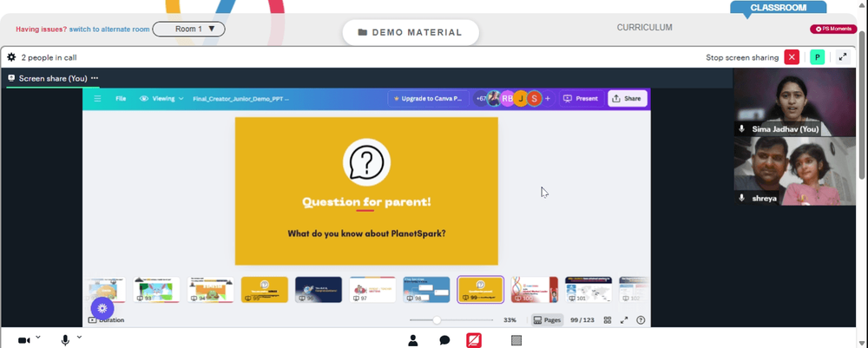Select slide thumbnail 98
Screen dimensions: 868x348
pos(426,290)
